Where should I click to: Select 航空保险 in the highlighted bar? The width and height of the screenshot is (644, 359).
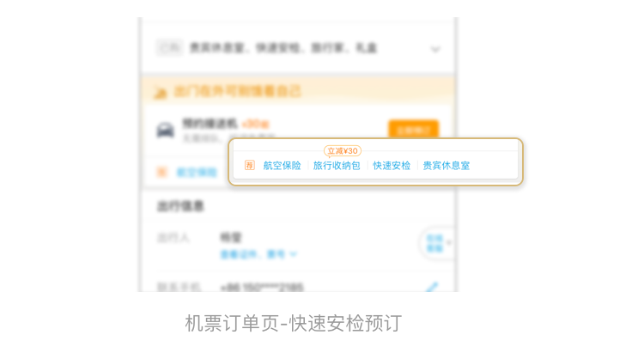coord(282,166)
